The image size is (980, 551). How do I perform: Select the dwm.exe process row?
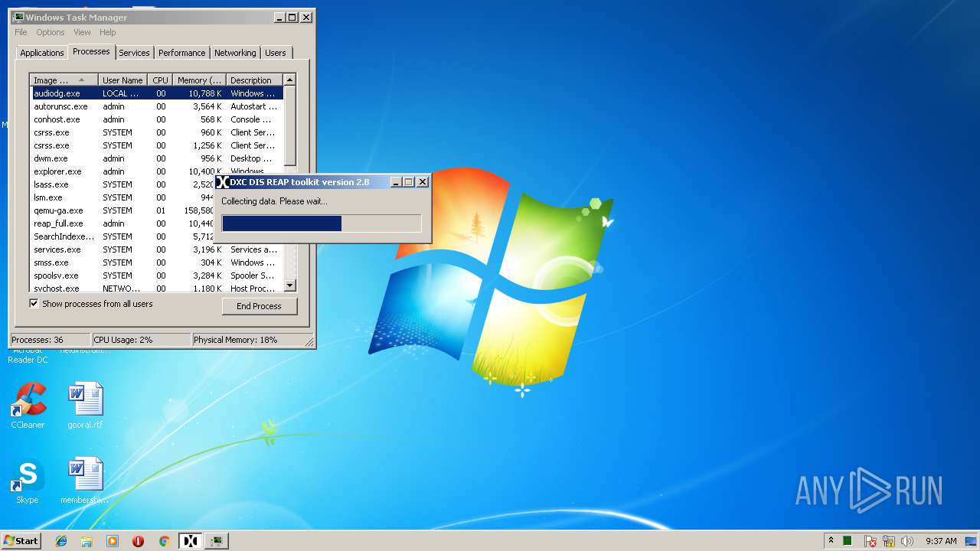point(157,158)
